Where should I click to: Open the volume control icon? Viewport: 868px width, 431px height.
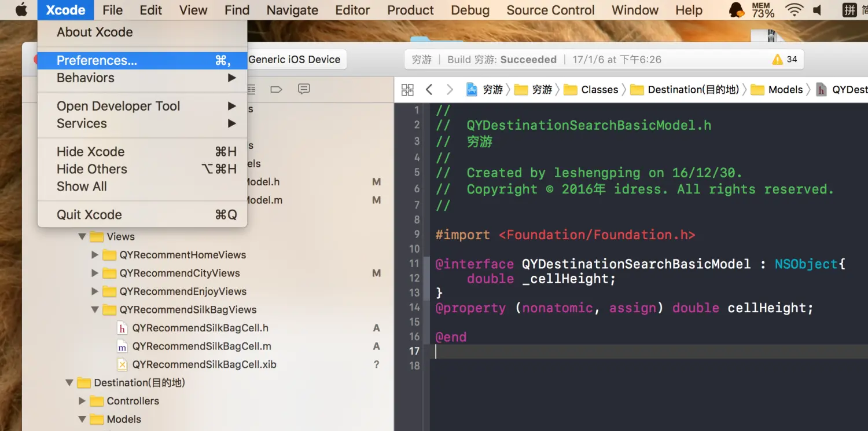point(817,10)
